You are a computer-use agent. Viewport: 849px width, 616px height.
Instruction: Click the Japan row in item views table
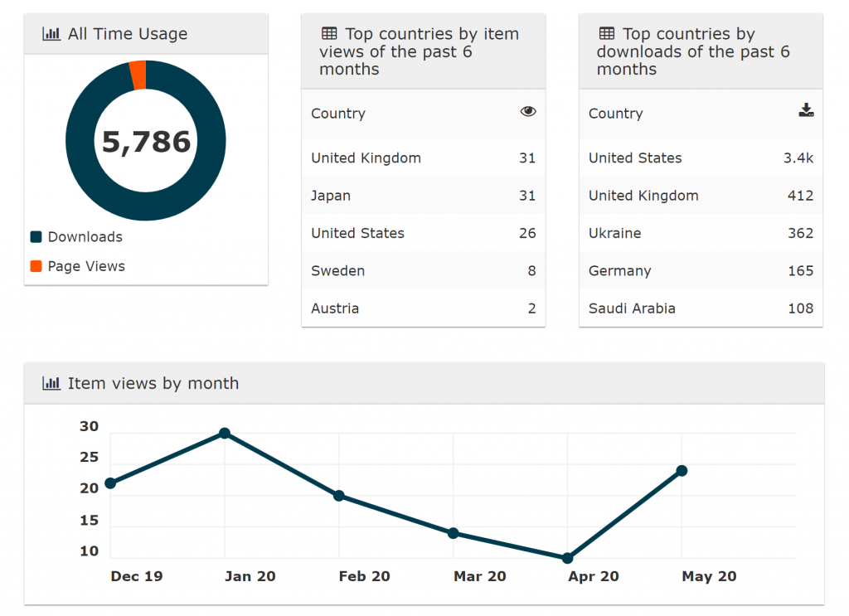coord(423,196)
